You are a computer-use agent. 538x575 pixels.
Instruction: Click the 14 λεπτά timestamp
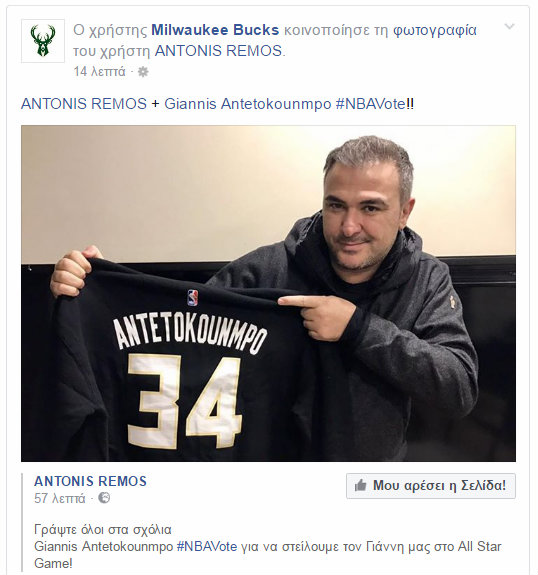(x=99, y=72)
